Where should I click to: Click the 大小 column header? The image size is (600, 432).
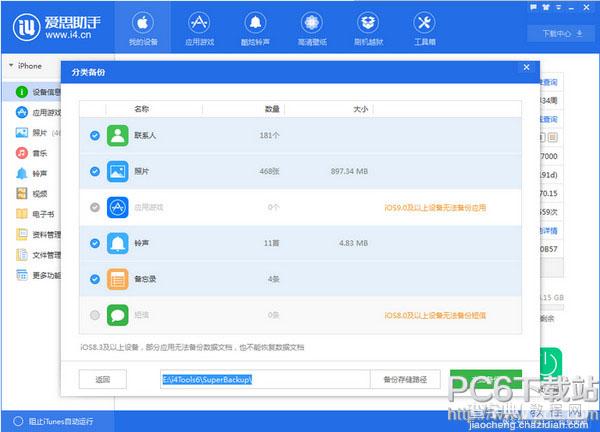click(360, 109)
